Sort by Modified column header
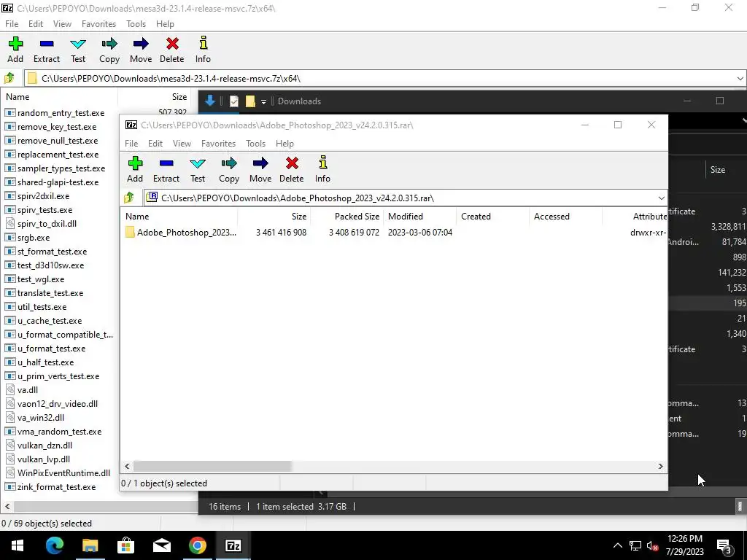The width and height of the screenshot is (747, 560). (419, 216)
